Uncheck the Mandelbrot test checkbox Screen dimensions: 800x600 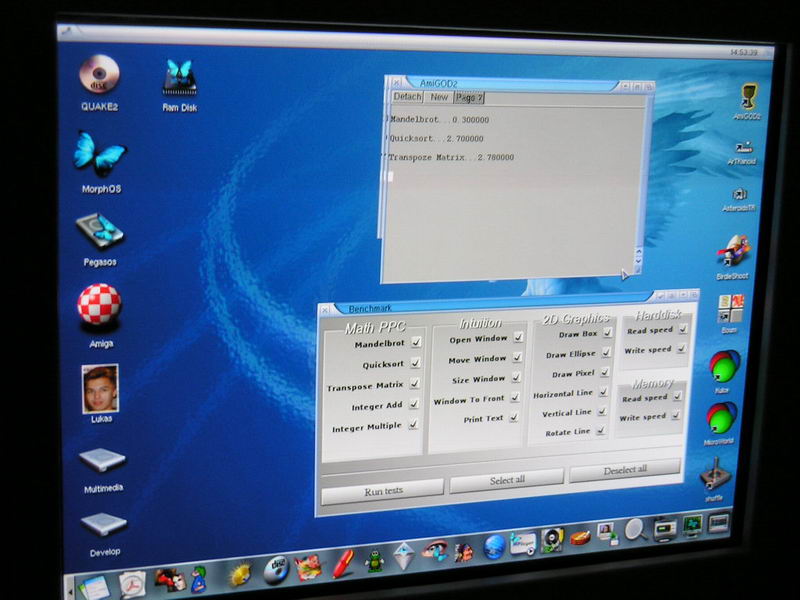(416, 342)
